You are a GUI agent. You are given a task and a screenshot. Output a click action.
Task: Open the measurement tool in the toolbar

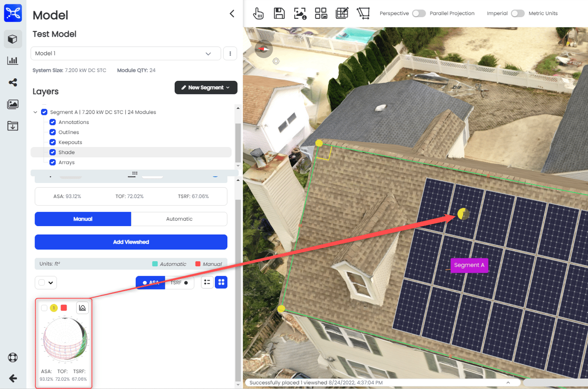364,13
